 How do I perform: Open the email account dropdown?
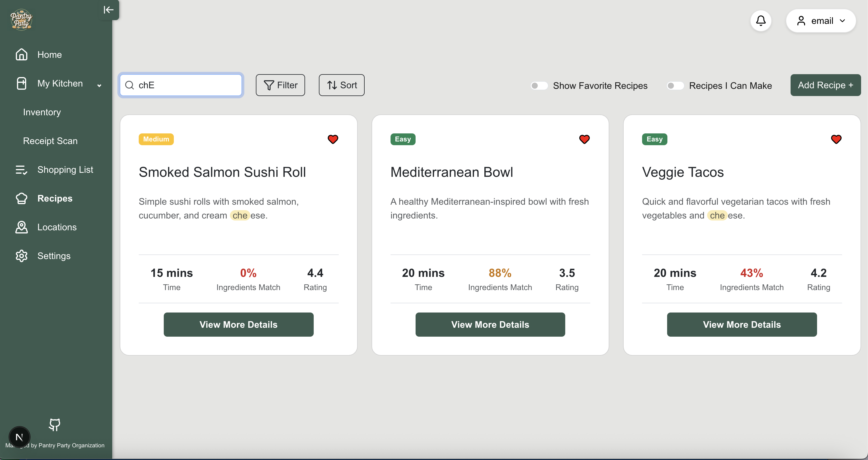tap(821, 21)
